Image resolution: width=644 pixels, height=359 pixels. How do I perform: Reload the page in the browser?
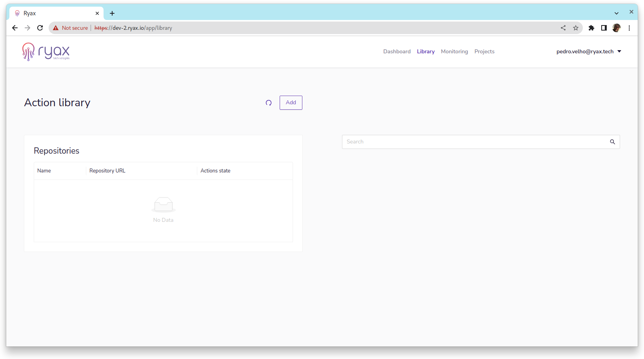point(40,28)
